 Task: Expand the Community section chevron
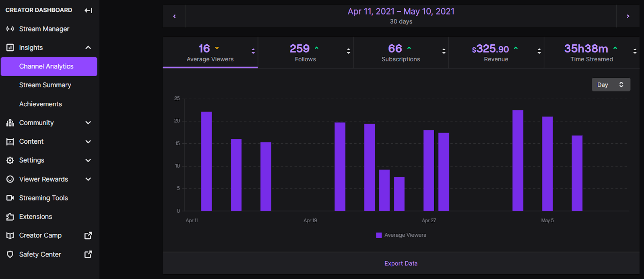click(88, 123)
